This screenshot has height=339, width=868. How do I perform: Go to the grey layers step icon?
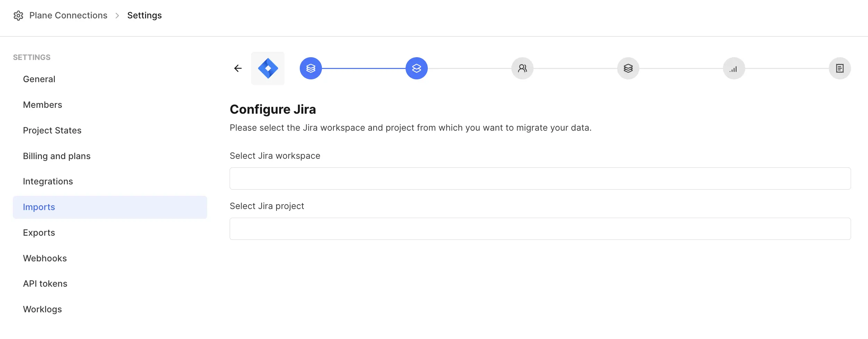click(628, 68)
